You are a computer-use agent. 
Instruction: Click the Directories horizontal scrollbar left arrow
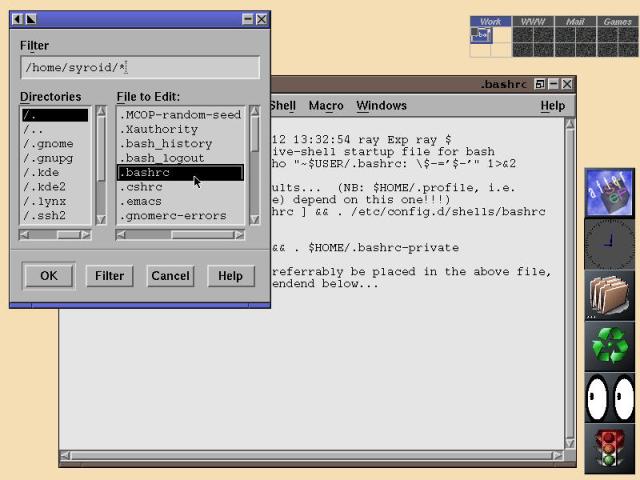[x=24, y=235]
